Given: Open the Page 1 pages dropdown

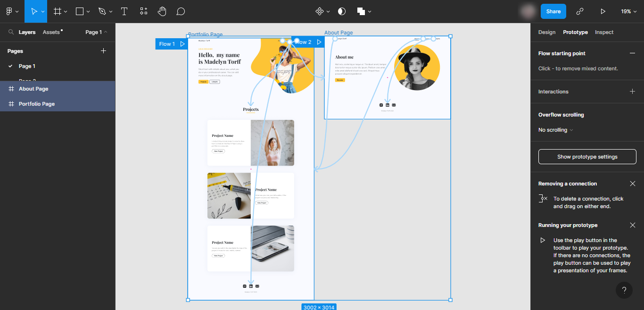Looking at the screenshot, I should click(x=96, y=32).
